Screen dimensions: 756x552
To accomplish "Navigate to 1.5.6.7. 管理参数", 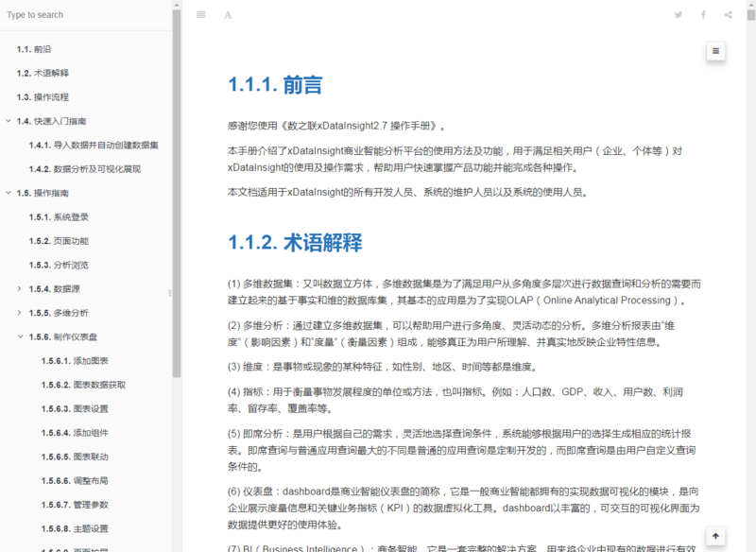I will 75,506.
